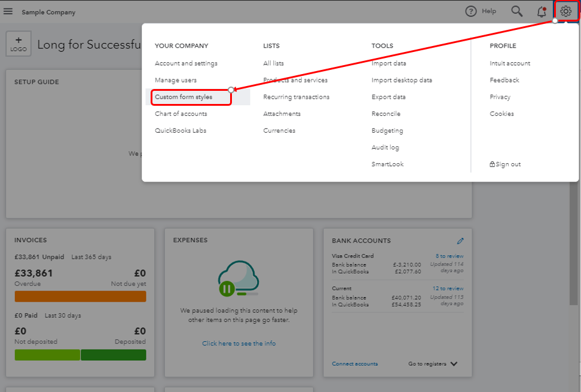The height and width of the screenshot is (392, 581).
Task: Open Attachments list
Action: (282, 114)
